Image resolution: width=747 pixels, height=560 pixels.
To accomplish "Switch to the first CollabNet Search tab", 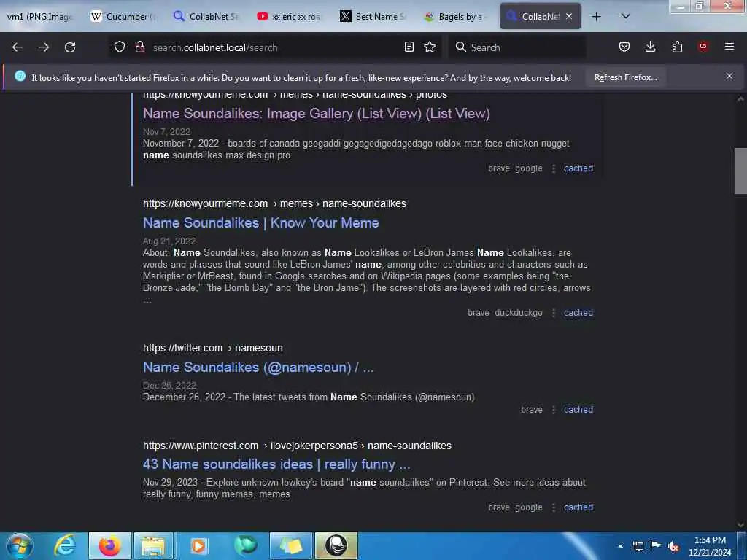I will (x=206, y=17).
